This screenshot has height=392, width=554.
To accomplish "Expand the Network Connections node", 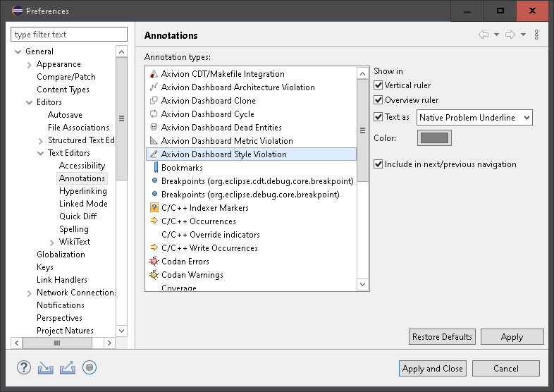I will click(30, 293).
